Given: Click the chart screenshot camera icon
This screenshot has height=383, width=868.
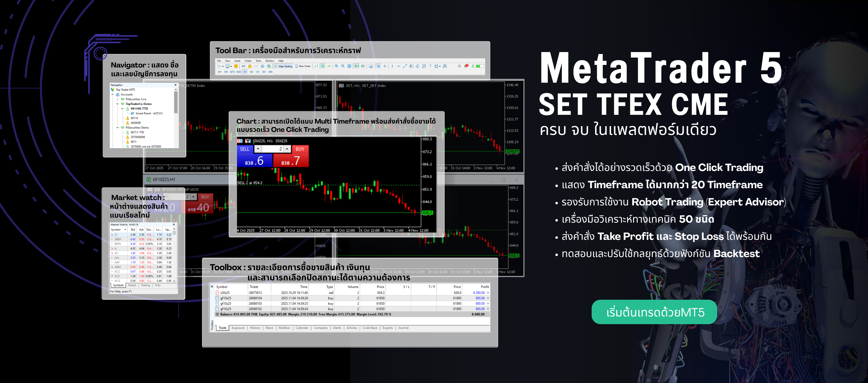Looking at the screenshot, I should (x=371, y=66).
